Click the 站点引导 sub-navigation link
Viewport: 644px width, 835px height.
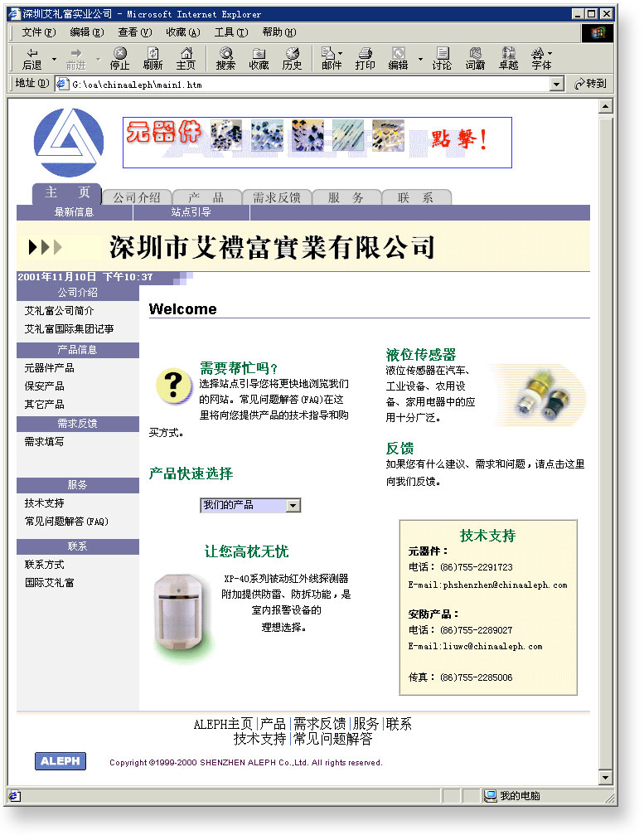click(x=191, y=212)
